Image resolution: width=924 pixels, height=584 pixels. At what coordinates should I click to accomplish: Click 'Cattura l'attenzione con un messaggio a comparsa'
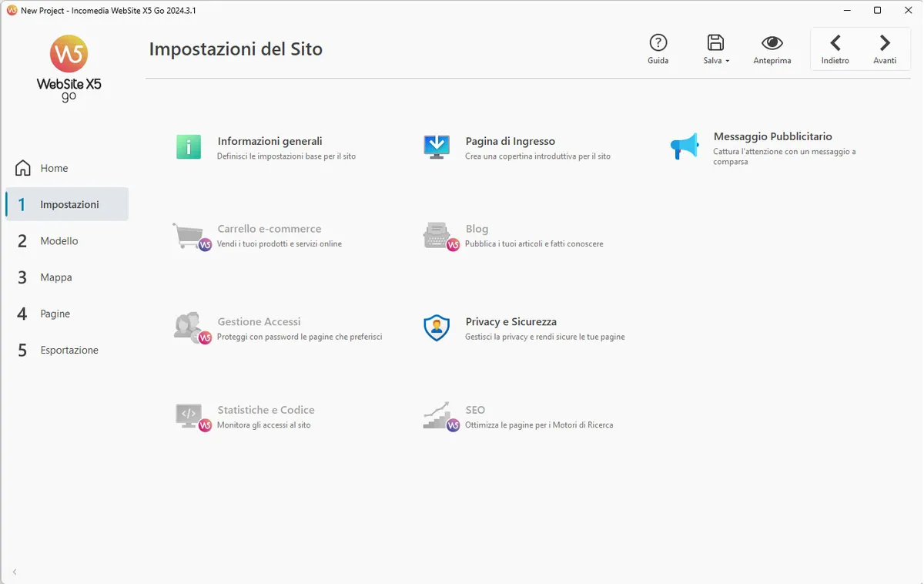click(x=784, y=156)
